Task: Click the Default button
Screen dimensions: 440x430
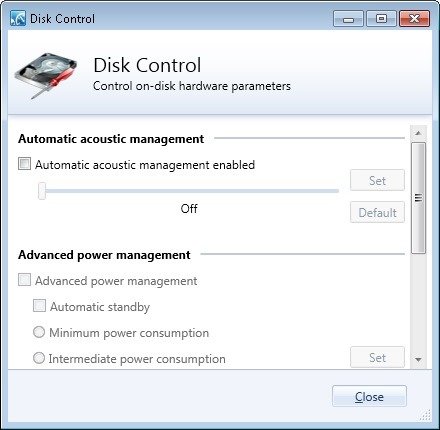Action: [x=377, y=212]
